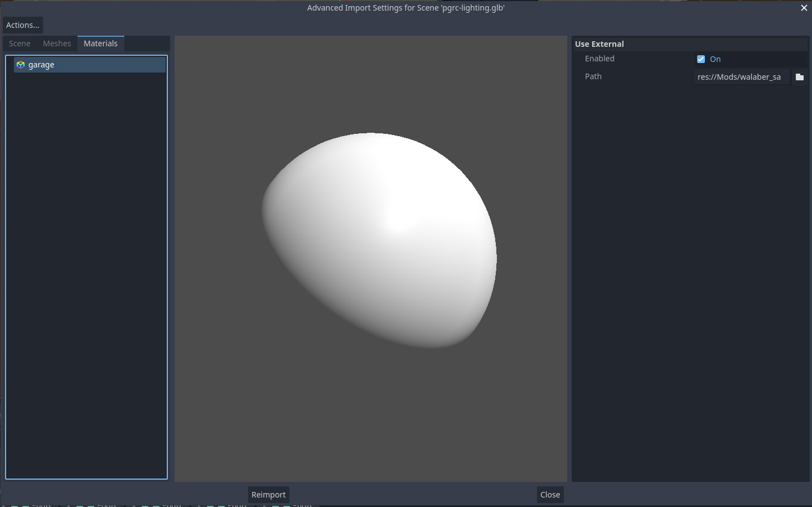Click the Close button

[x=550, y=495]
